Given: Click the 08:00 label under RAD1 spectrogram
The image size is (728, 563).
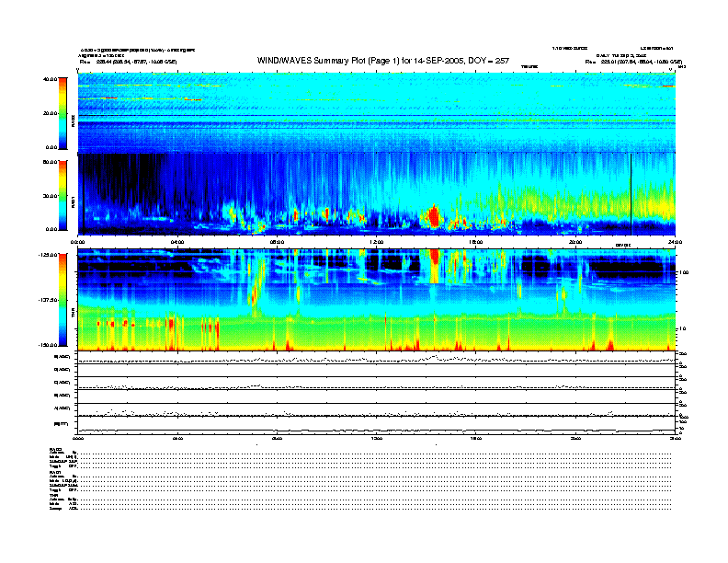Looking at the screenshot, I should (x=277, y=242).
